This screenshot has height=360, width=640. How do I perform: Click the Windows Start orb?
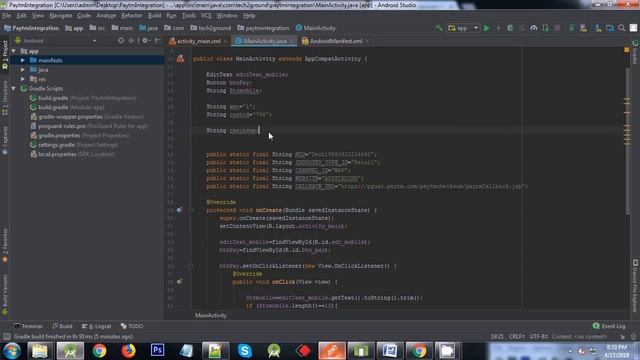coord(11,351)
